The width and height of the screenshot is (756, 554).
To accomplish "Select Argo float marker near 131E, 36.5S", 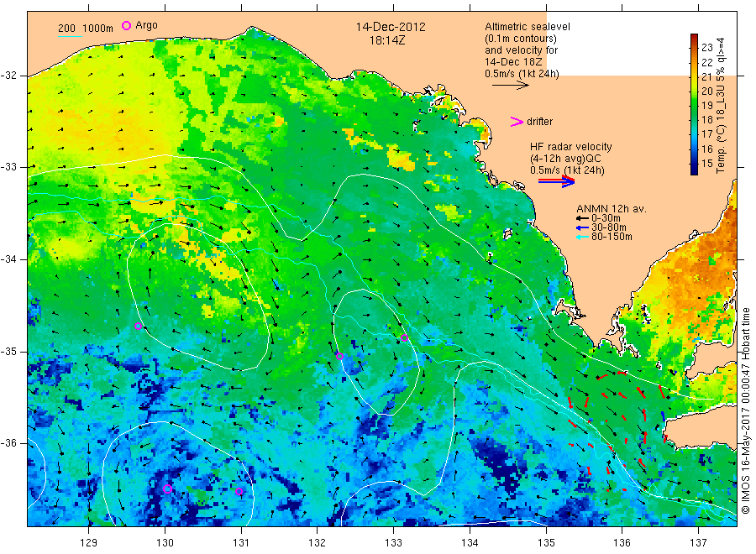I will 239,491.
